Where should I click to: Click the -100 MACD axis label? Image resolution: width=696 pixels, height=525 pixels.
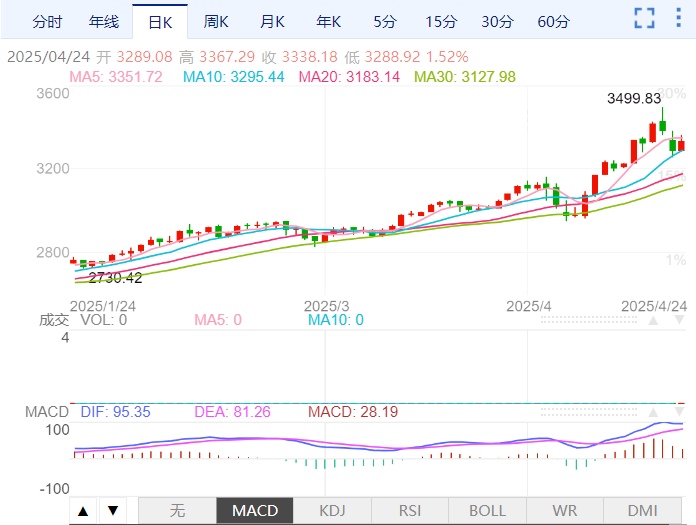54,489
